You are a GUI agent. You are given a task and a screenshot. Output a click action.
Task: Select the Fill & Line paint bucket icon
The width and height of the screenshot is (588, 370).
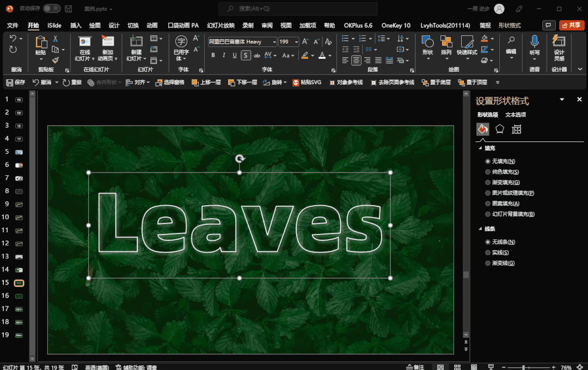click(x=482, y=129)
